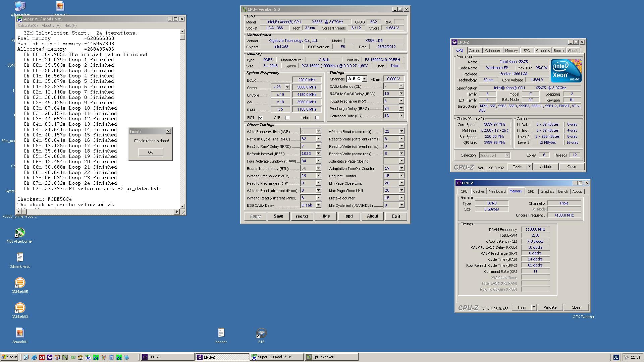Open the banner text file on desktop
Image resolution: width=644 pixels, height=362 pixels.
click(x=221, y=333)
